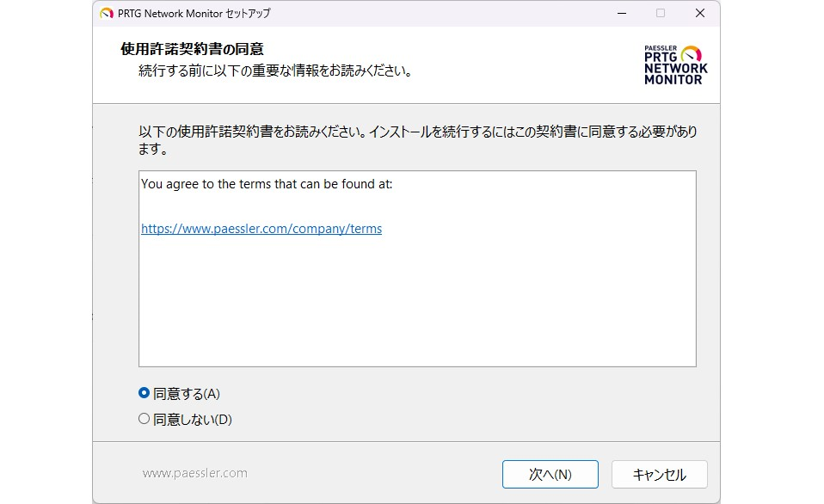
Task: Click the maximize button in title bar
Action: [661, 13]
